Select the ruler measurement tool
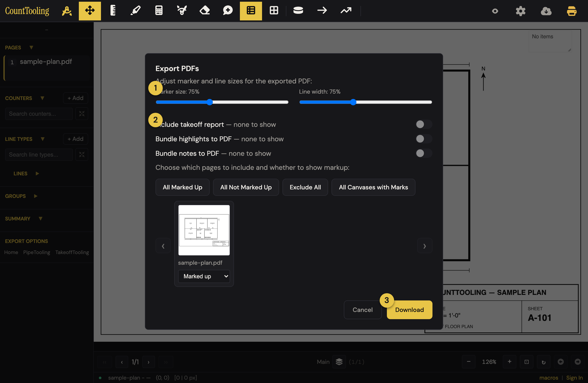 coord(113,11)
